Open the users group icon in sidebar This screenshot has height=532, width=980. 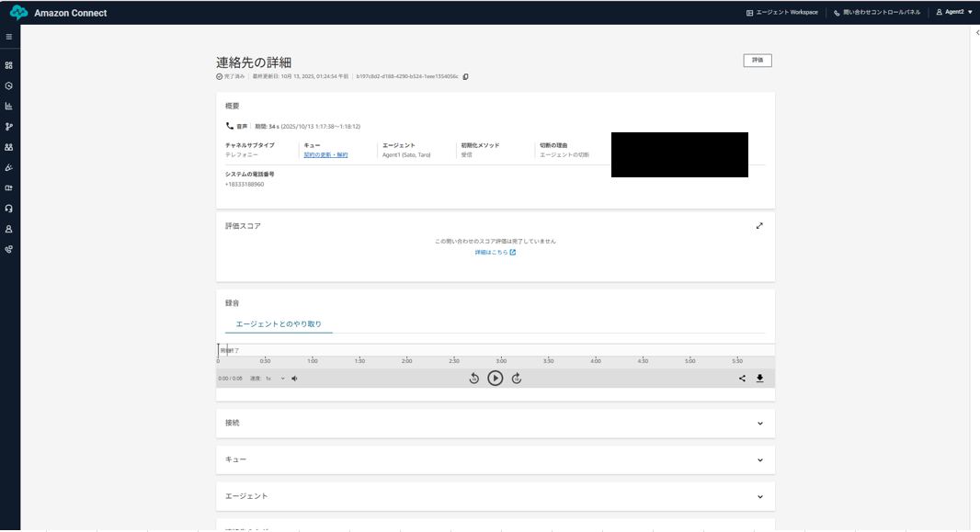pyautogui.click(x=9, y=147)
